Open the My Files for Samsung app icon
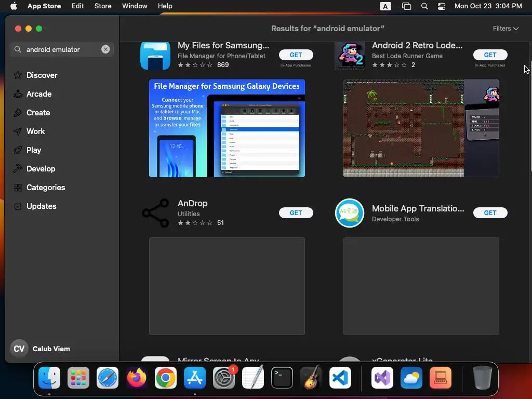Viewport: 532px width, 399px height. [155, 56]
